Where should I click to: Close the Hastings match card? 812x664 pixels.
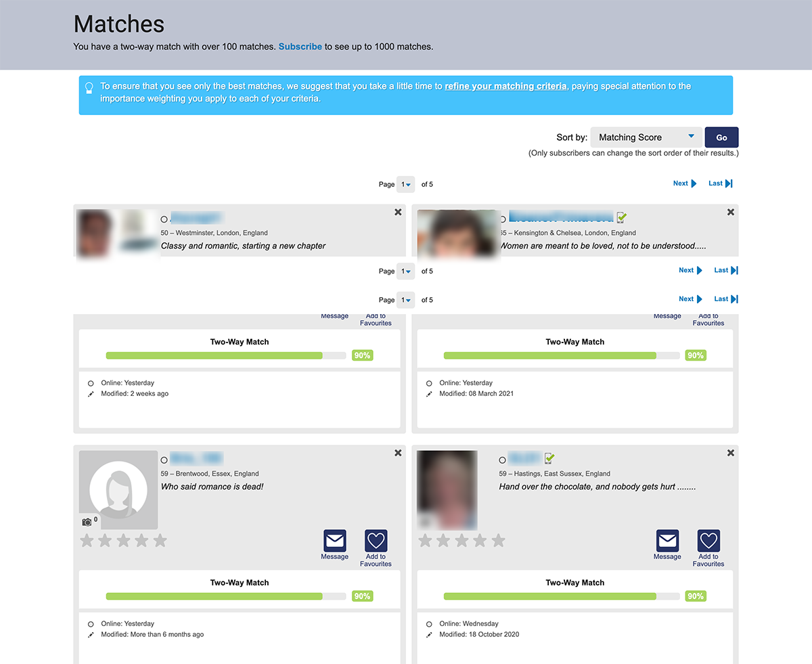point(730,453)
